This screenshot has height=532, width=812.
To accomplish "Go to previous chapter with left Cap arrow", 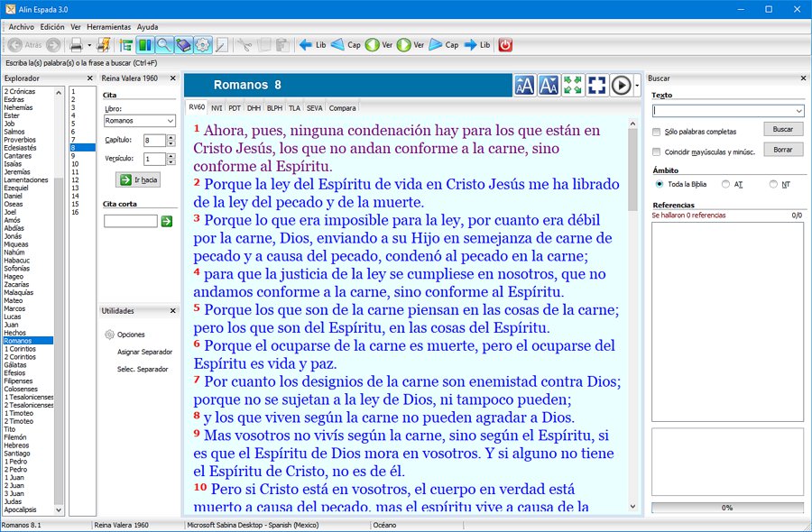I will 346,45.
